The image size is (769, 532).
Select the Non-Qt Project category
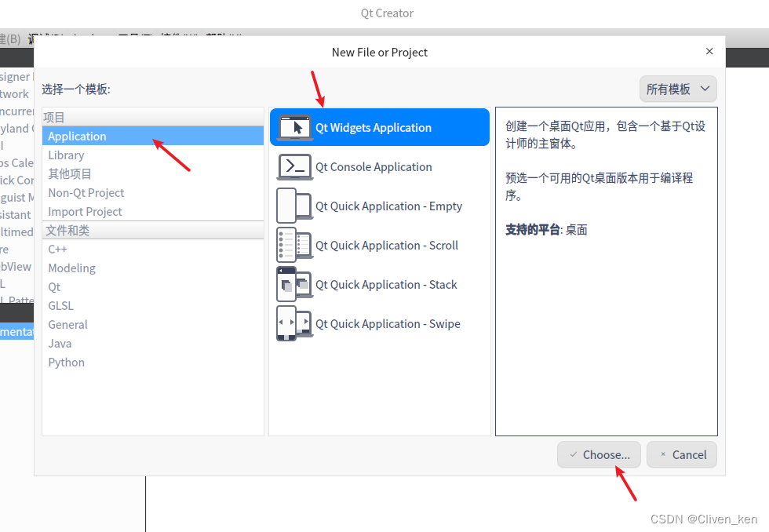coord(153,193)
